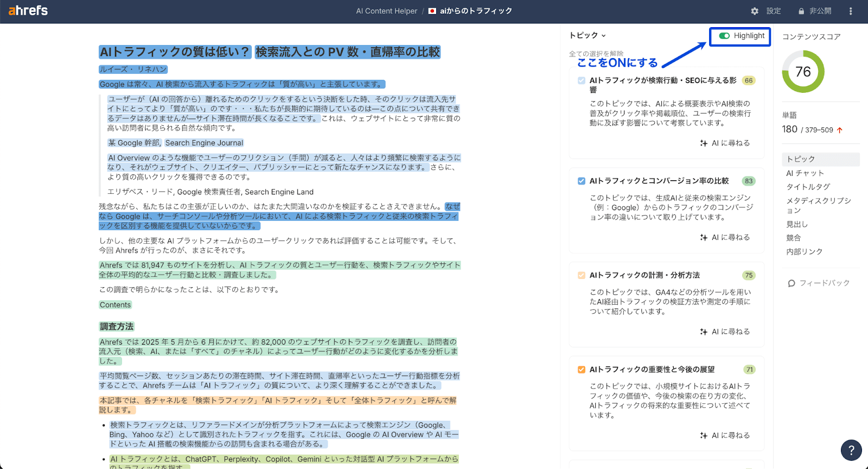The width and height of the screenshot is (868, 469).
Task: Click the score badge 66
Action: (x=749, y=81)
